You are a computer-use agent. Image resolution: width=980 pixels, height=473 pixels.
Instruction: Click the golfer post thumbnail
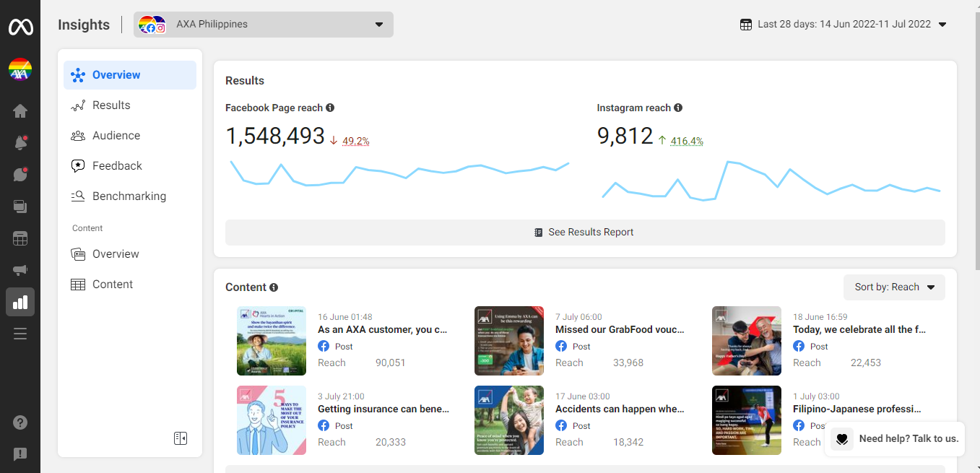[747, 420]
